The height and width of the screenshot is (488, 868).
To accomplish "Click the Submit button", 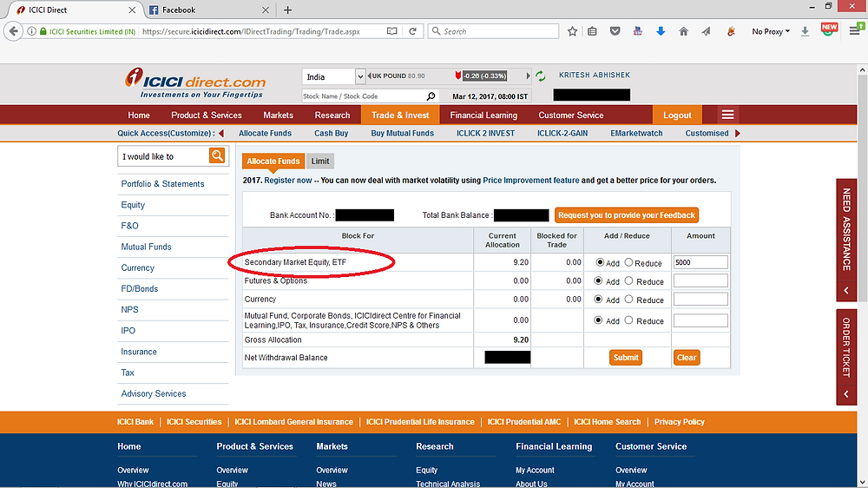I will pyautogui.click(x=626, y=357).
